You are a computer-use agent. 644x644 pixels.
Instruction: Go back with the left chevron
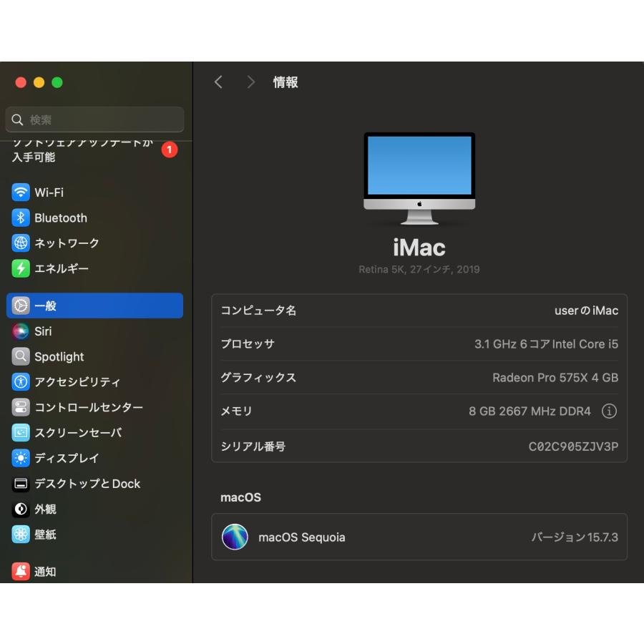[218, 82]
